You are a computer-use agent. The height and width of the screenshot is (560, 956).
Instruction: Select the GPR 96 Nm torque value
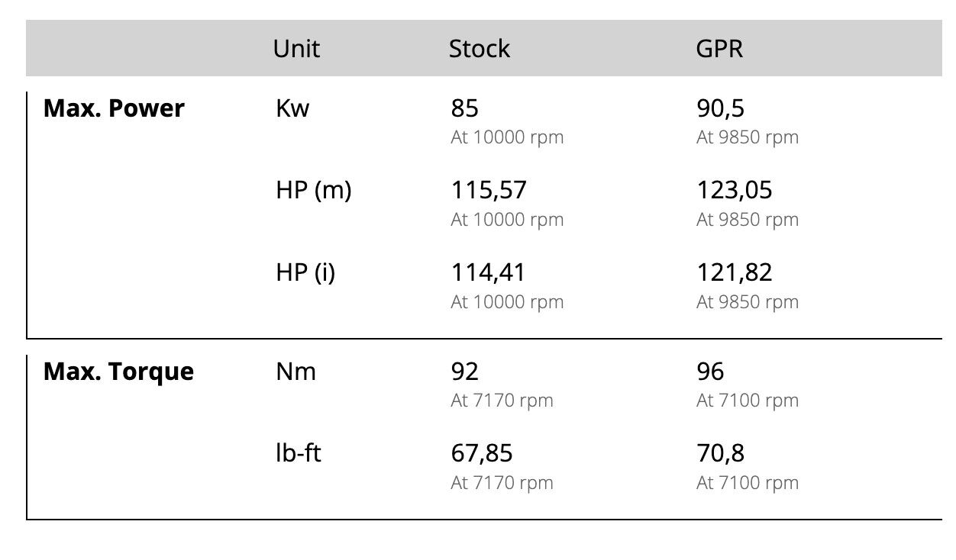click(710, 372)
